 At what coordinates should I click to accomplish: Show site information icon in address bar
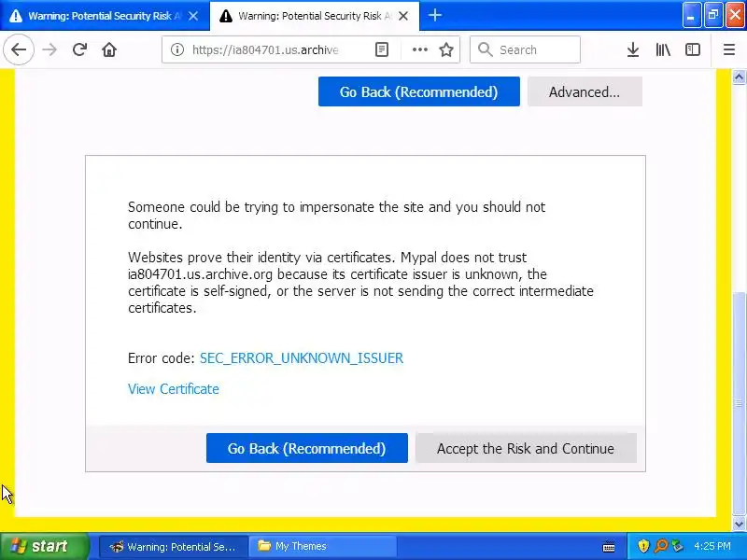[177, 49]
